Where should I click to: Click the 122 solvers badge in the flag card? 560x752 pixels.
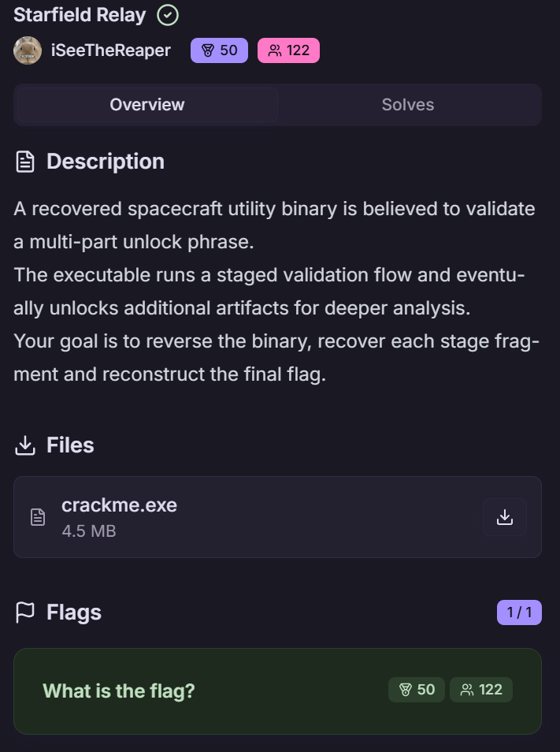[x=481, y=690]
